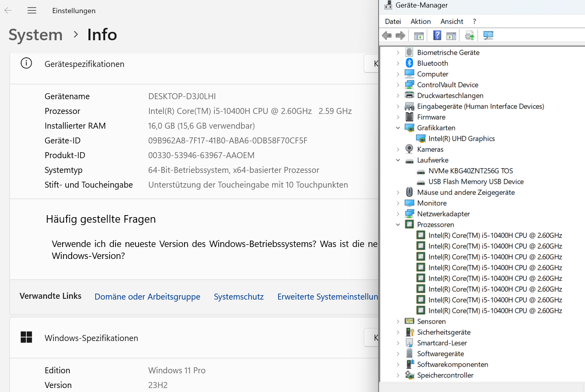Click the ControlVault Device icon
Image resolution: width=585 pixels, height=392 pixels.
[409, 84]
